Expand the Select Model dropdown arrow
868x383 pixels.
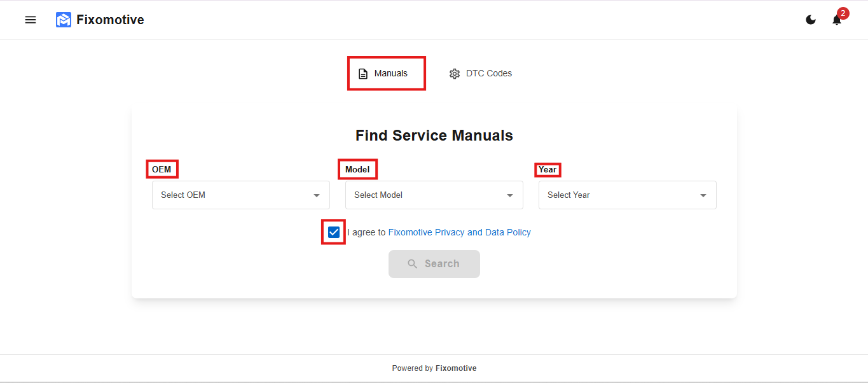[x=510, y=195]
